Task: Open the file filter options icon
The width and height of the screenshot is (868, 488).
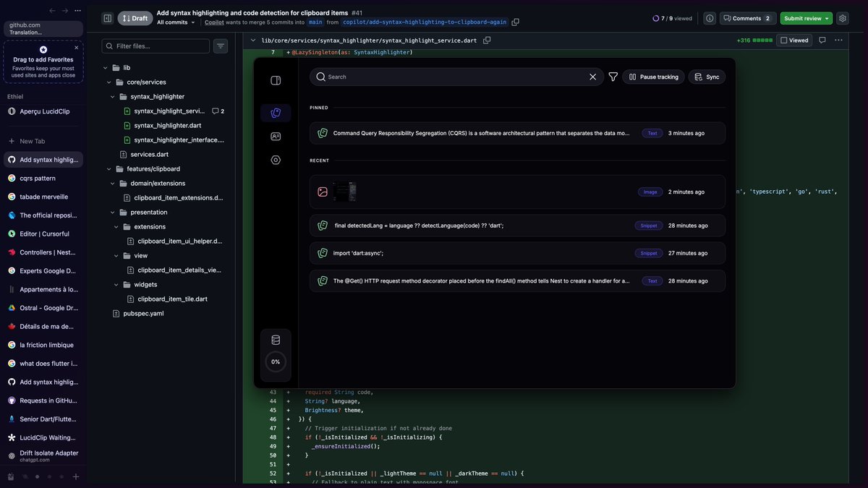Action: (x=221, y=46)
